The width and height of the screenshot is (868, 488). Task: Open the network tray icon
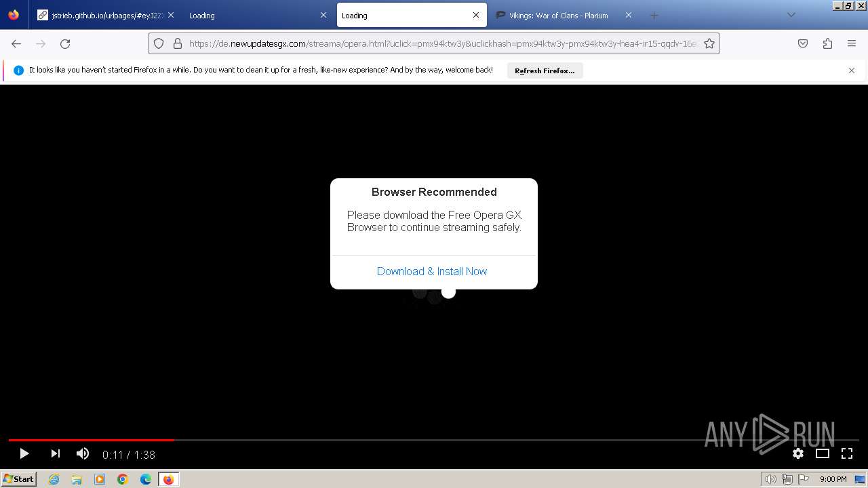click(x=787, y=479)
